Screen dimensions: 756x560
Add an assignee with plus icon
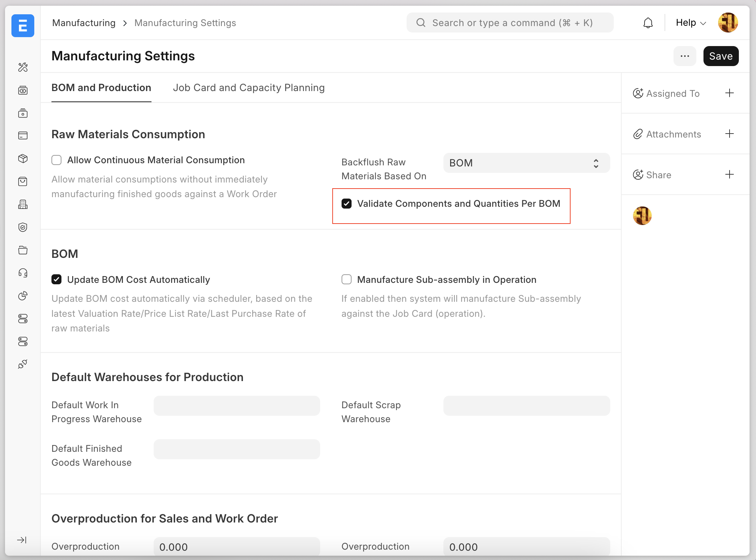[729, 93]
